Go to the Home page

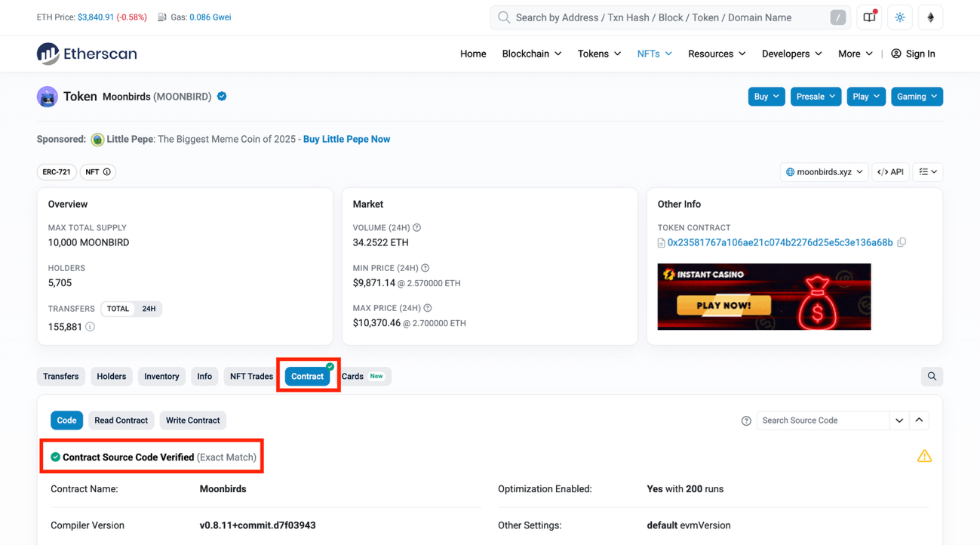473,54
